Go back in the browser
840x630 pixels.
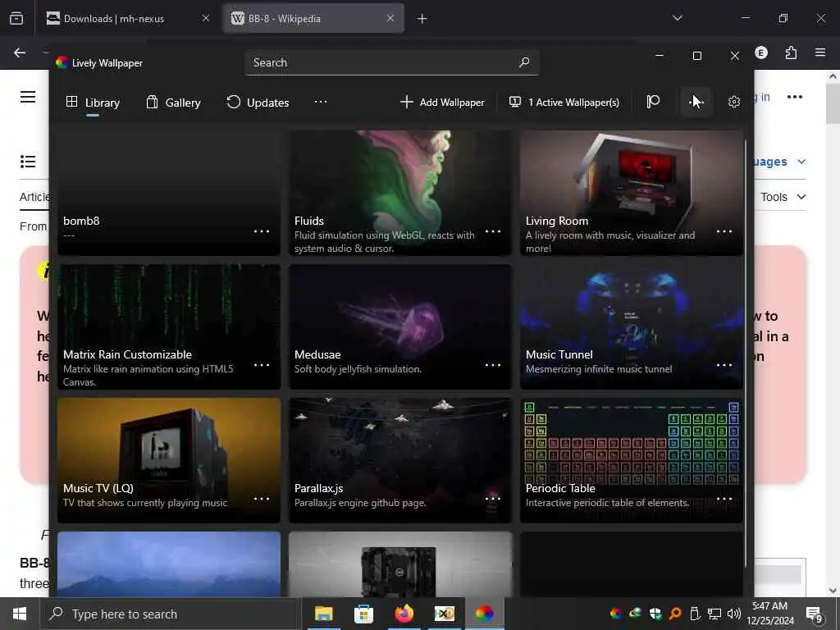[20, 52]
